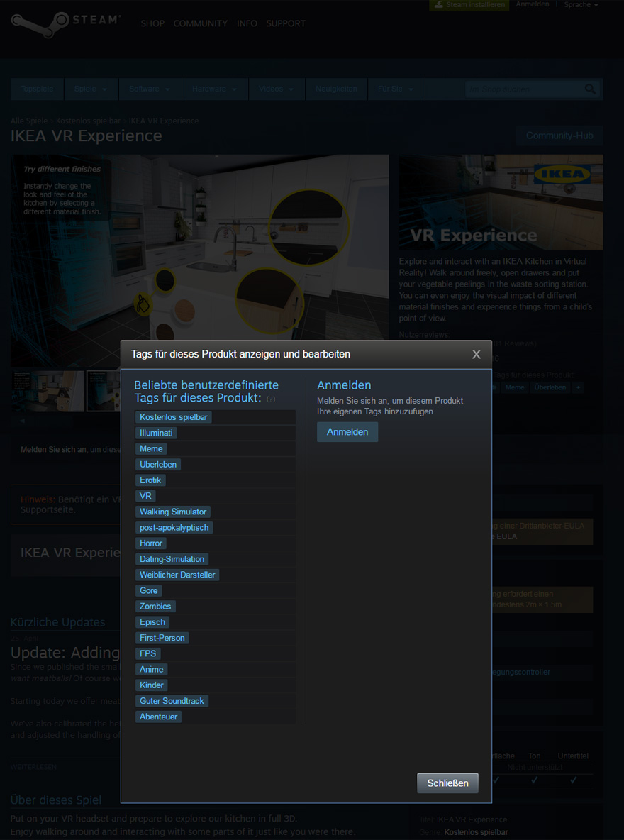Click the main kitchen screenshot image
Image resolution: width=624 pixels, height=840 pixels.
pos(200,260)
